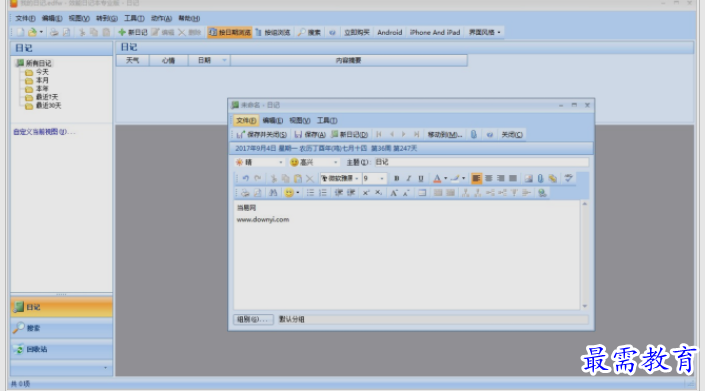The height and width of the screenshot is (391, 705).
Task: Click the iPhone And iPad link
Action: click(435, 32)
